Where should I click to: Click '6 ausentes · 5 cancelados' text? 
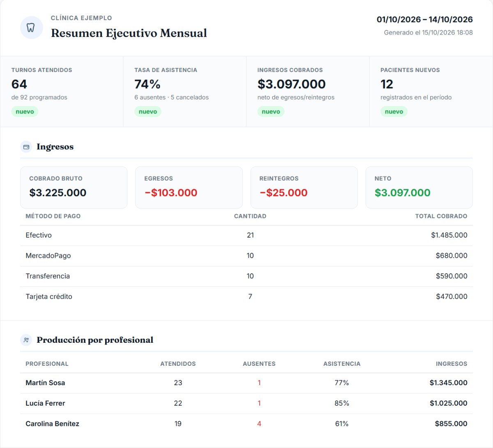pos(171,97)
